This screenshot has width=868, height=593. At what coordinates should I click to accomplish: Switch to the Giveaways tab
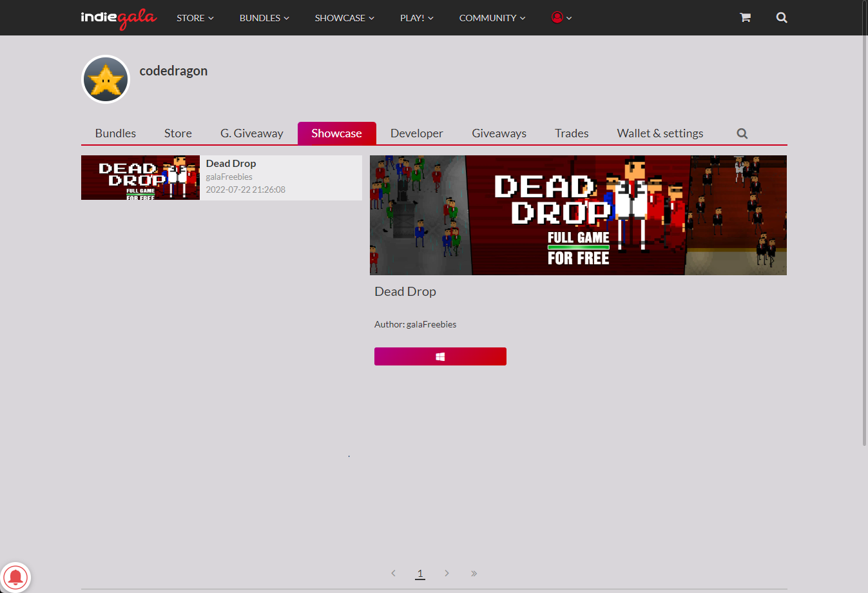click(499, 133)
